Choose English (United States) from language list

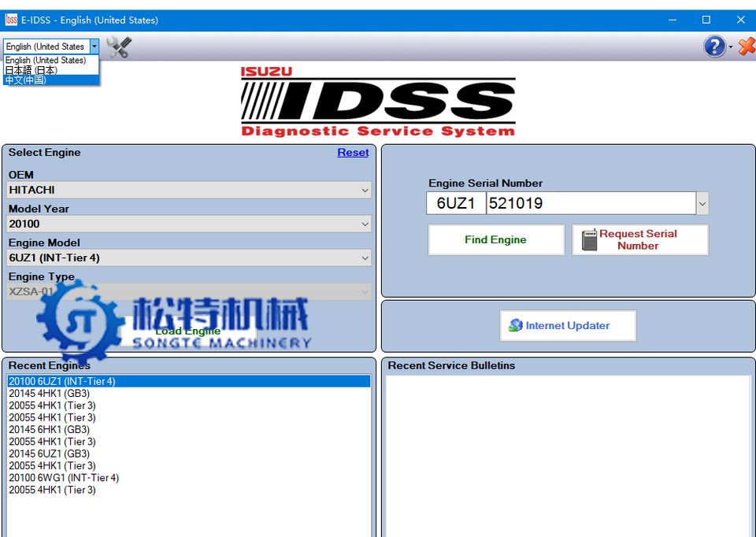coord(51,61)
